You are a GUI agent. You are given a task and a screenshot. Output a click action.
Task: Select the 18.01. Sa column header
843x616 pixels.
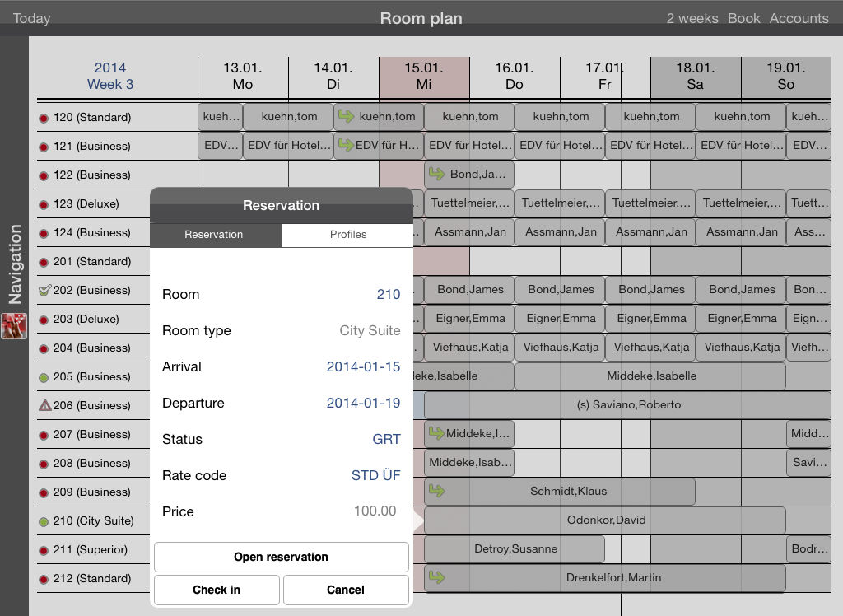click(x=695, y=76)
